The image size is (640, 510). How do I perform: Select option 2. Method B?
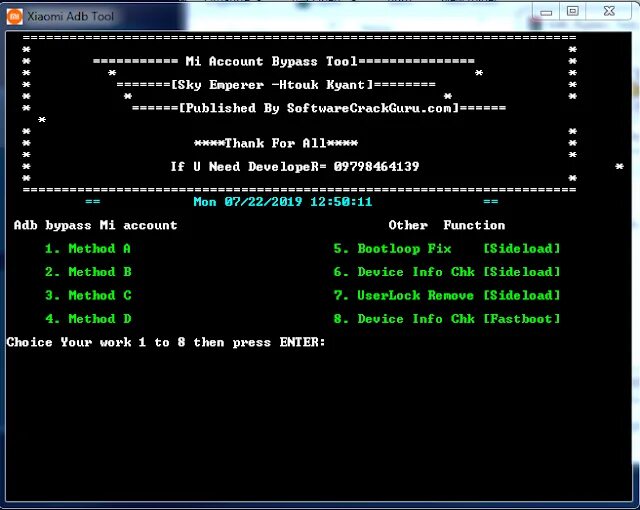pyautogui.click(x=88, y=272)
